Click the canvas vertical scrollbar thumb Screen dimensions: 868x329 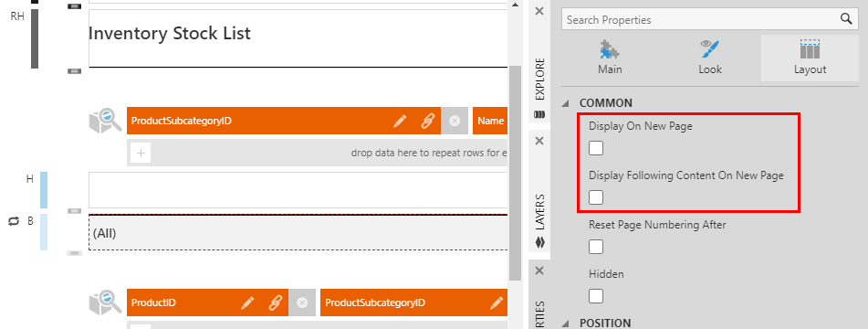(515, 173)
